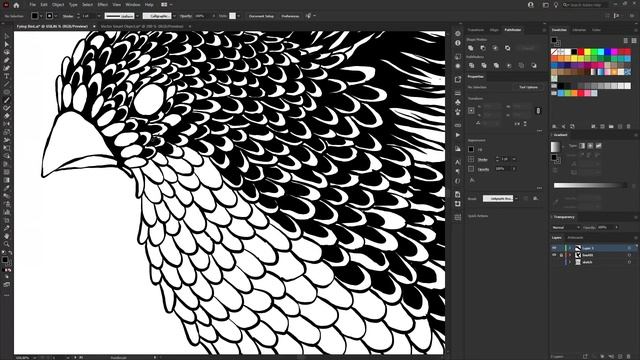This screenshot has height=360, width=640.
Task: Open the Effect menu
Action: [102, 5]
